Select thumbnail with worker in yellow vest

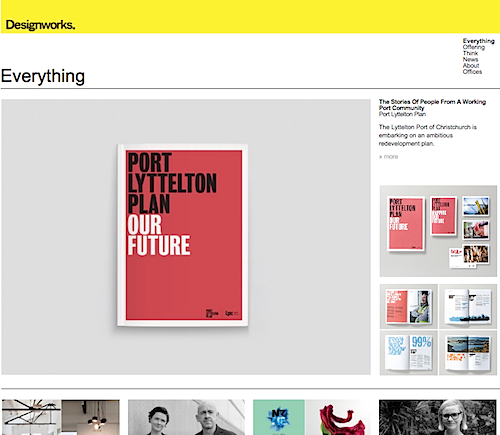[409, 306]
